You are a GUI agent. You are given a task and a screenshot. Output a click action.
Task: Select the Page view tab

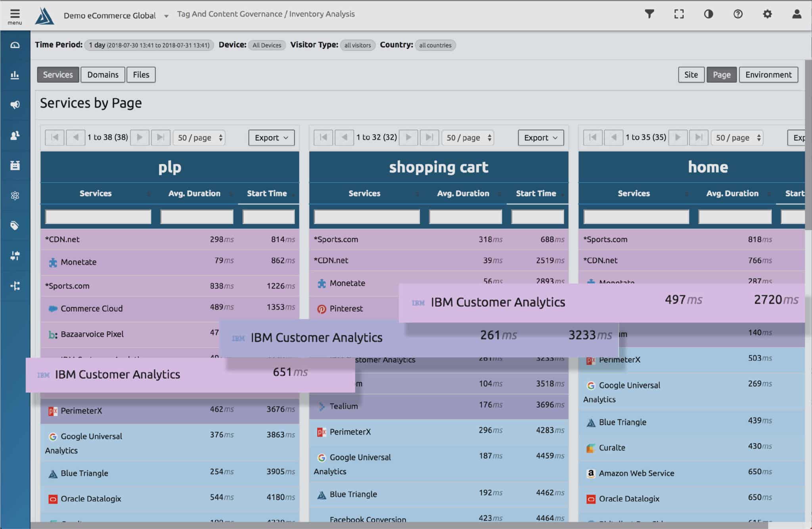[722, 75]
